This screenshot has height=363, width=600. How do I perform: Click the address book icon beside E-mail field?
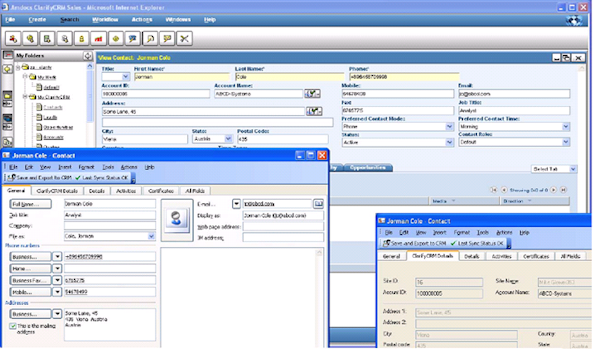[318, 204]
